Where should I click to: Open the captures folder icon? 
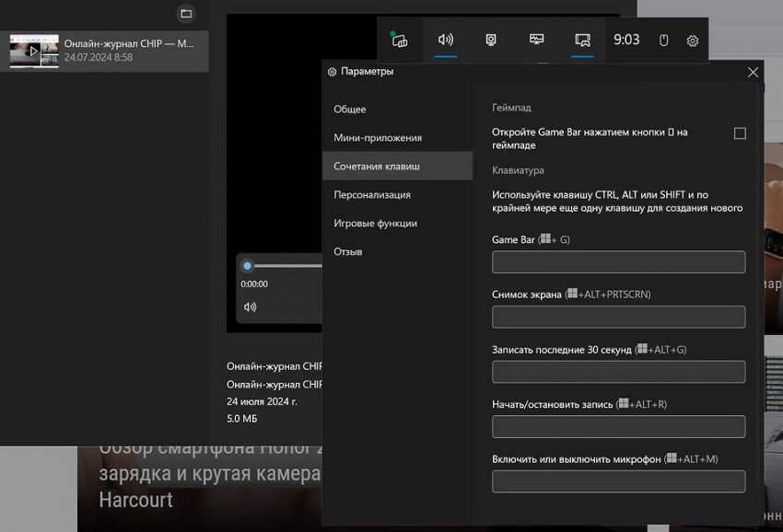coord(186,14)
